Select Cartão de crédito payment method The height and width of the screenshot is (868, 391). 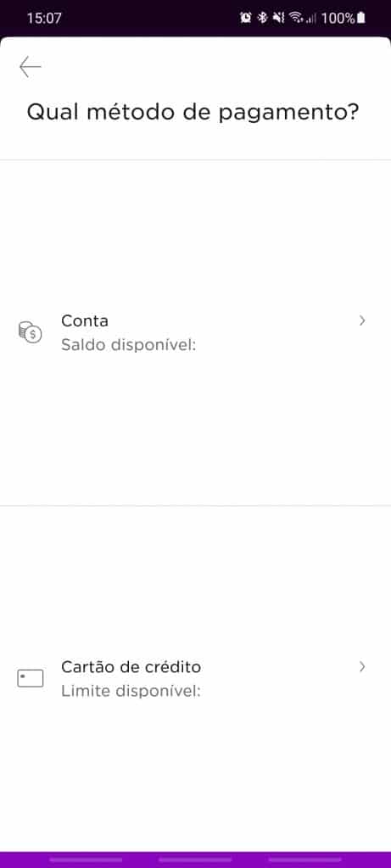[x=195, y=679]
